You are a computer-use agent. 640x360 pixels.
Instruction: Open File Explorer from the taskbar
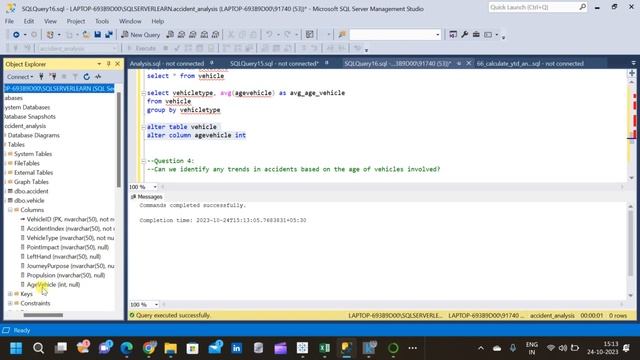coord(171,348)
